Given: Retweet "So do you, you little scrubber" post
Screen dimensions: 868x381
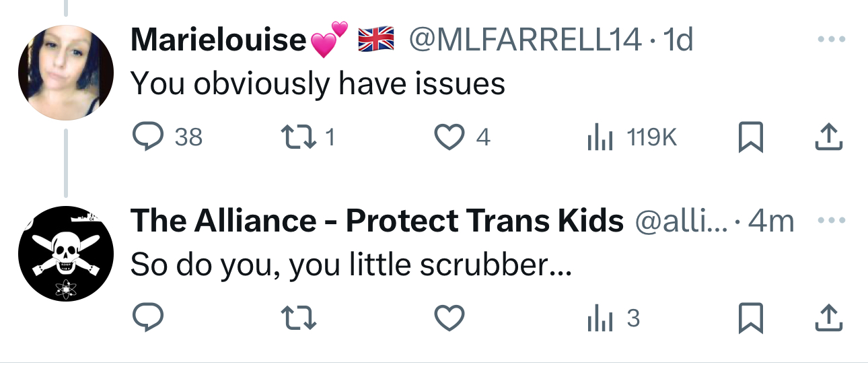Looking at the screenshot, I should (x=295, y=318).
